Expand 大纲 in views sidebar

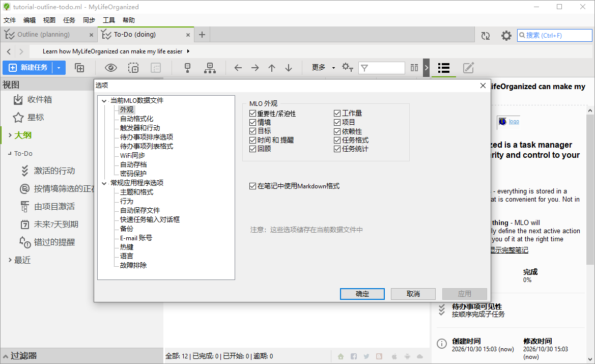(x=10, y=135)
